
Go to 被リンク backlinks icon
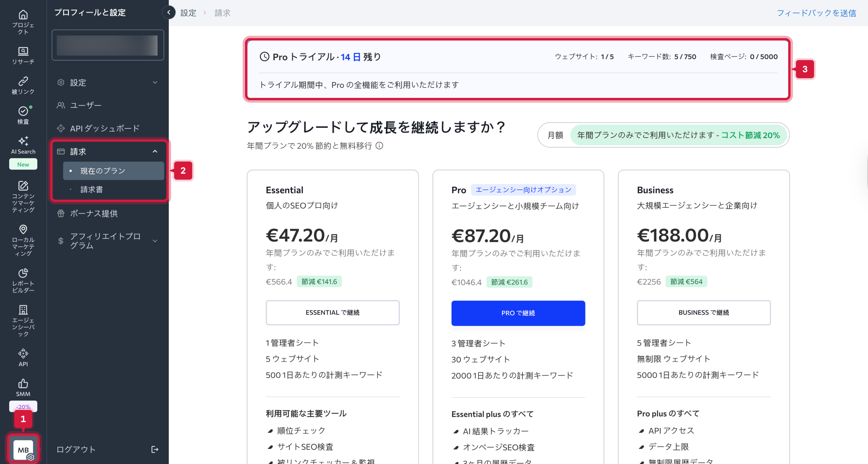coord(23,81)
